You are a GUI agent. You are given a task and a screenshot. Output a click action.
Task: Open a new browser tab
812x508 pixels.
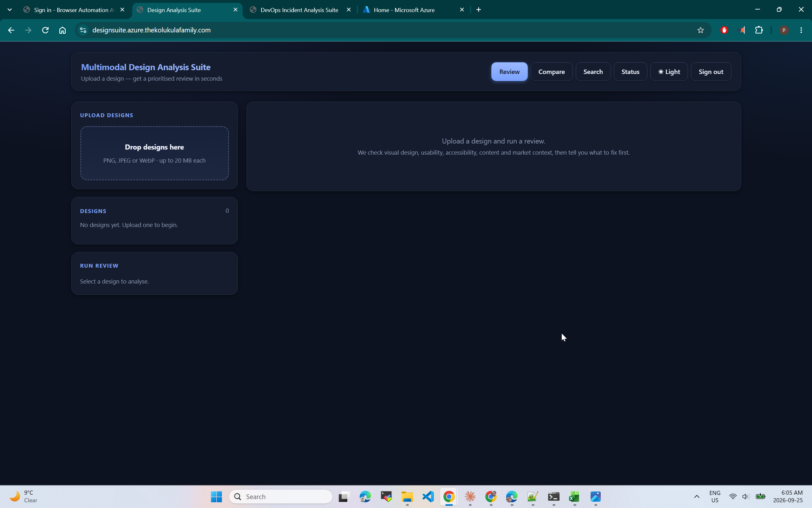tap(479, 10)
